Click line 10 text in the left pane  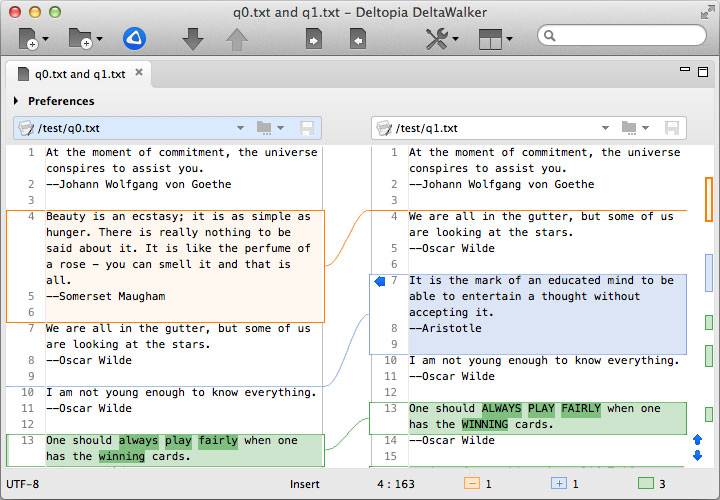click(181, 392)
